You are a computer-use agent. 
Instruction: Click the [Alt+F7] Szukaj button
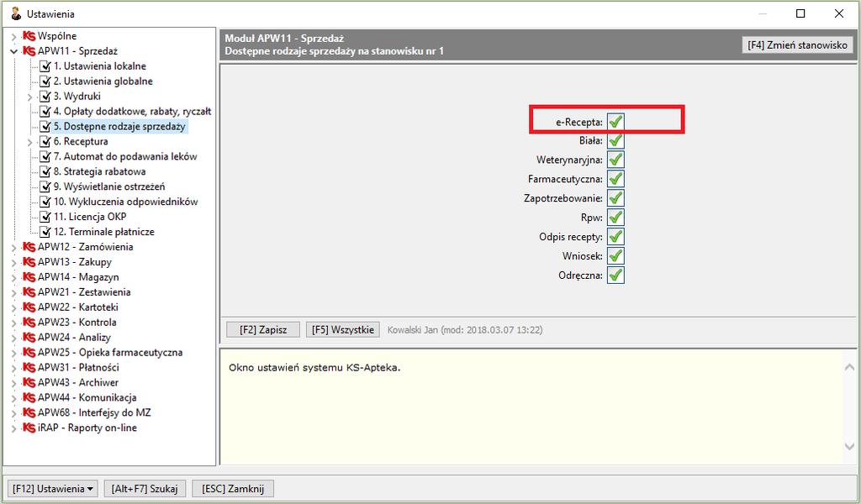[x=145, y=489]
